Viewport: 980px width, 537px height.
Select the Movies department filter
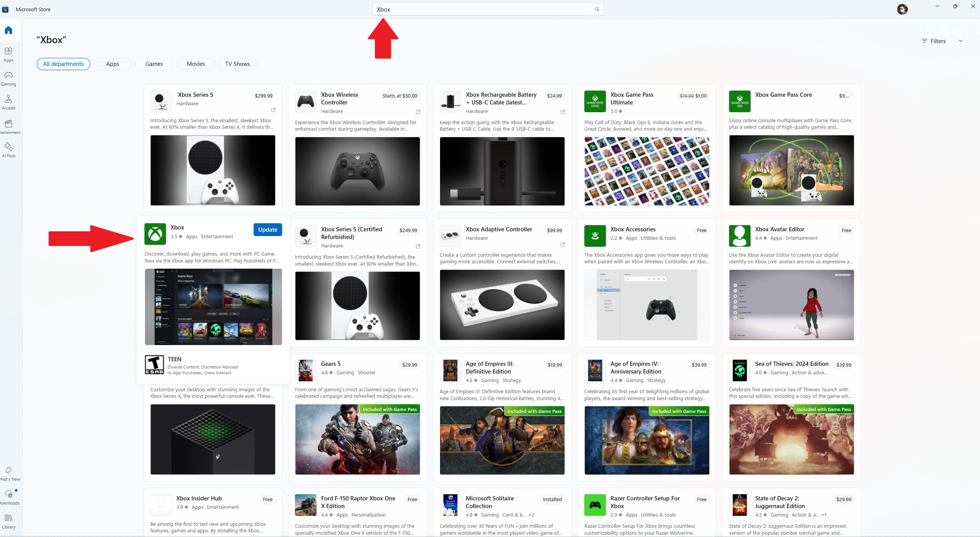tap(196, 64)
